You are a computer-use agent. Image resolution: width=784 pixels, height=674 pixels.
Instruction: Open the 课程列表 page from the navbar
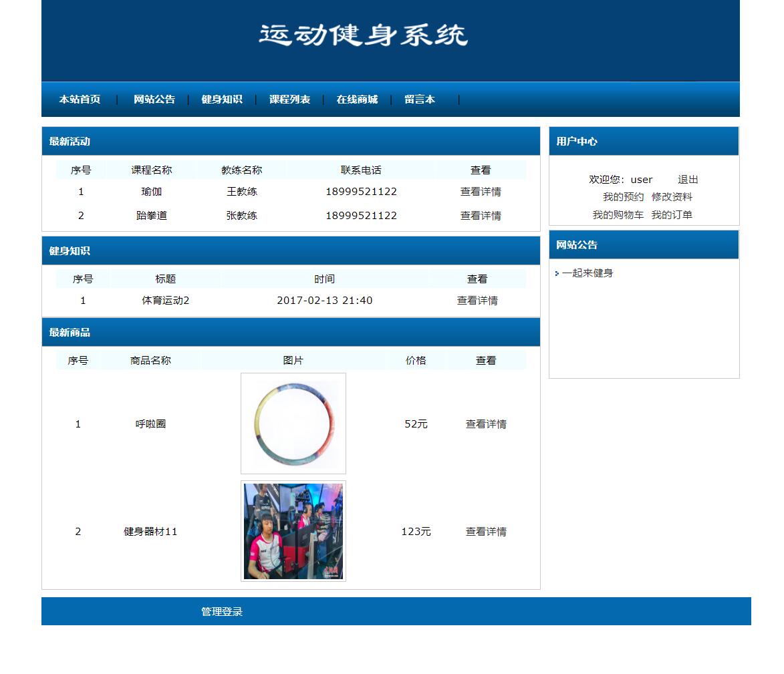(290, 99)
